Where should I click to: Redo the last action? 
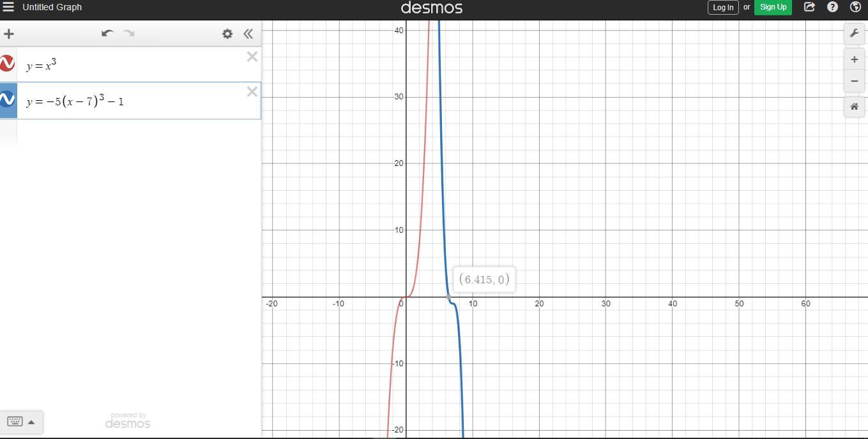pyautogui.click(x=128, y=33)
